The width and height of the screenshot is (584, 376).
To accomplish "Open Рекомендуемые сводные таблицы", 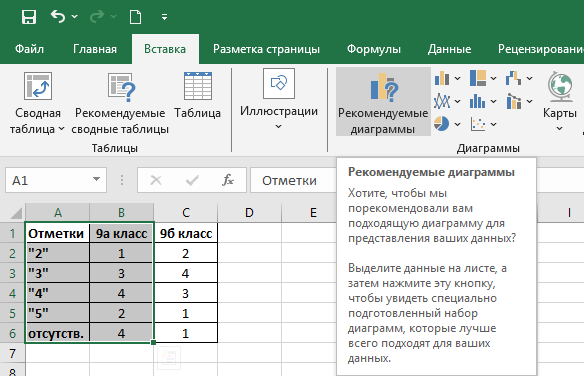I will (x=120, y=103).
